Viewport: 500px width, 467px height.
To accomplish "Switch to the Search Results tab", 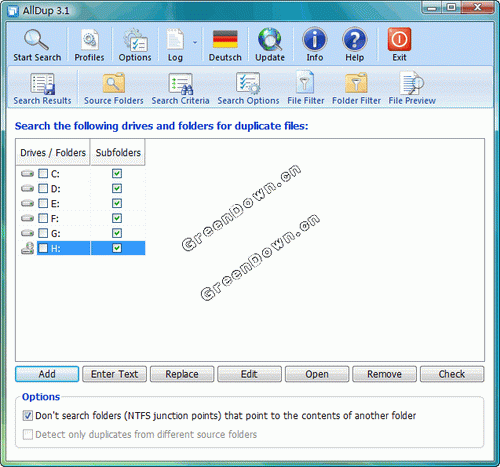I will 42,89.
